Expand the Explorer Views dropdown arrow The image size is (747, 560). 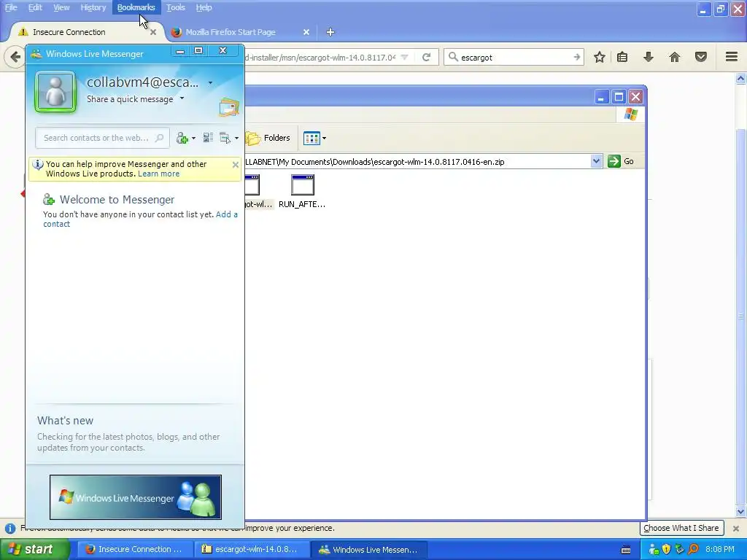pyautogui.click(x=324, y=139)
